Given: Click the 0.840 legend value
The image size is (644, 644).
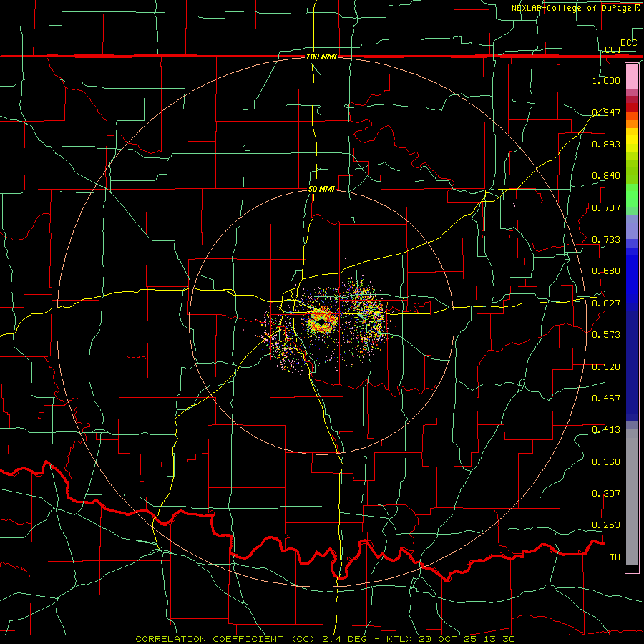Looking at the screenshot, I should pyautogui.click(x=606, y=176).
